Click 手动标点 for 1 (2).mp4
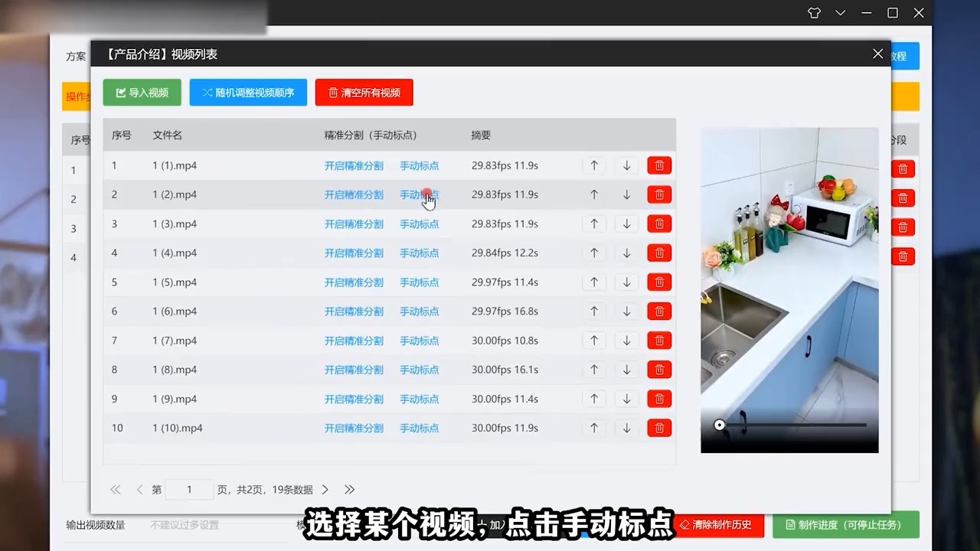 420,194
